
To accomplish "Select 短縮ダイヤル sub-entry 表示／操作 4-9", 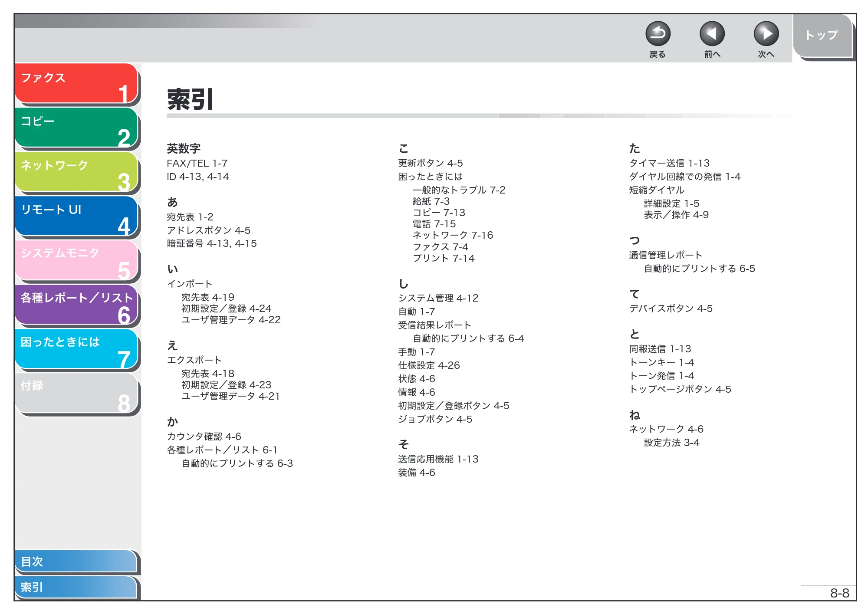I will click(x=677, y=214).
